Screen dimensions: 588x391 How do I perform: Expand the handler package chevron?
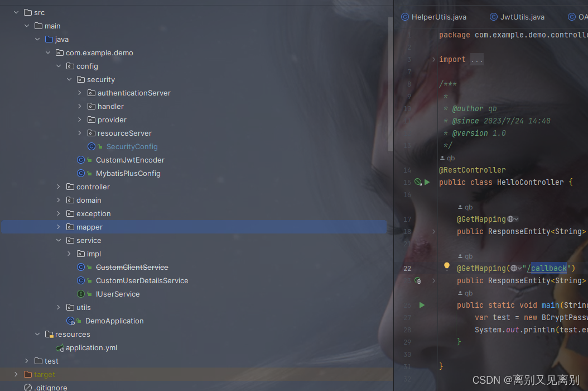pyautogui.click(x=80, y=106)
